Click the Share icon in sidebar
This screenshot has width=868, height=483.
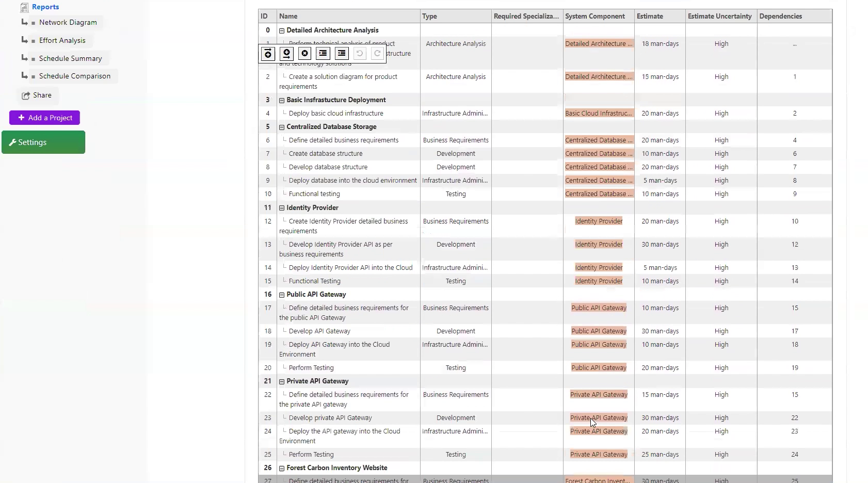coord(25,95)
